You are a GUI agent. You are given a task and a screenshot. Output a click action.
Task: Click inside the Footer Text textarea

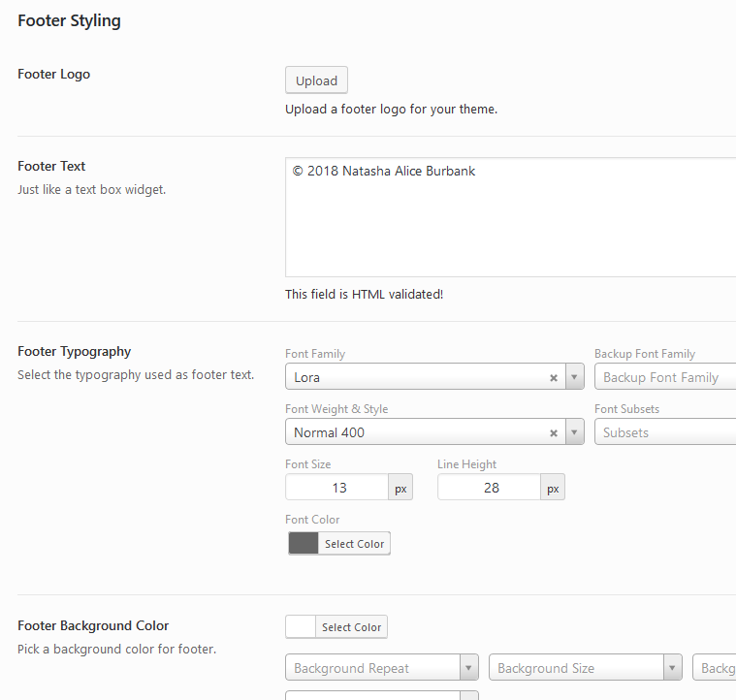[510, 218]
